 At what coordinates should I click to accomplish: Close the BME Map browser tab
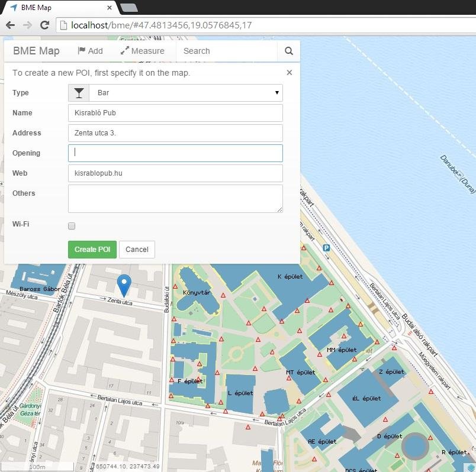click(110, 8)
